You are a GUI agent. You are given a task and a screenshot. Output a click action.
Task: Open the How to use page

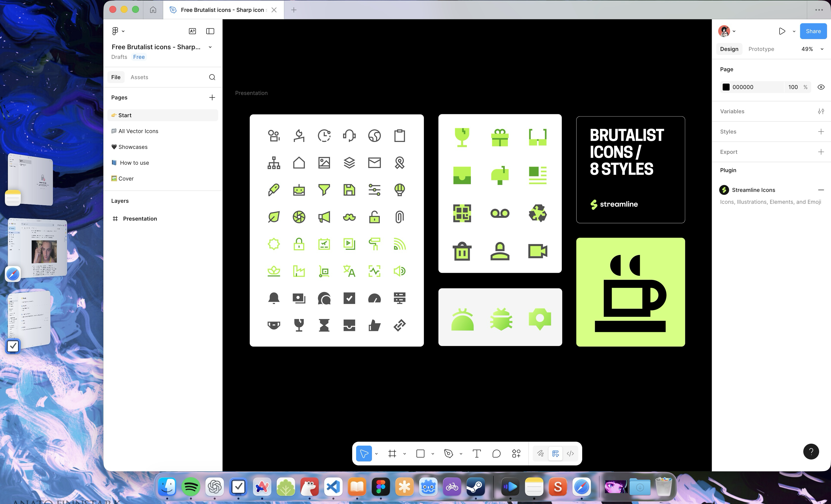tap(163, 163)
